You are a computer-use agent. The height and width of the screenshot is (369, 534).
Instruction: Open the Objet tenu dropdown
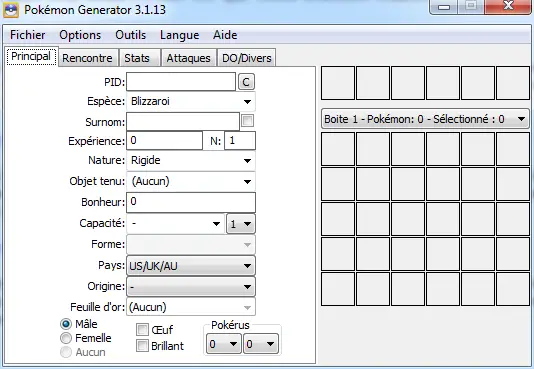[191, 181]
